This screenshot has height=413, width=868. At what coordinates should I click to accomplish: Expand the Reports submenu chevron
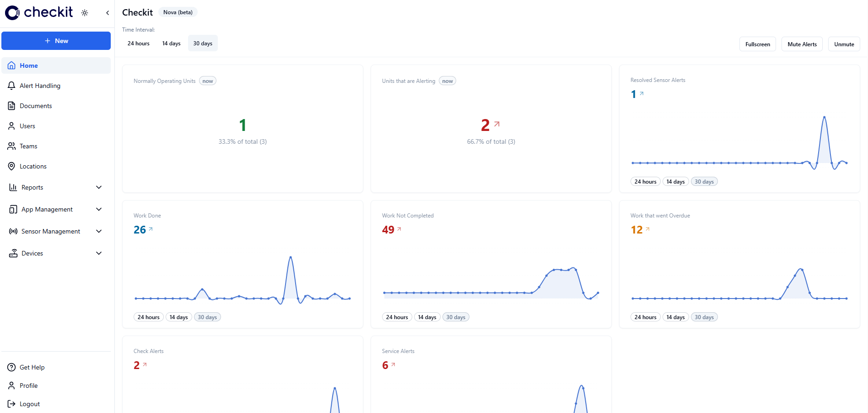coord(99,187)
